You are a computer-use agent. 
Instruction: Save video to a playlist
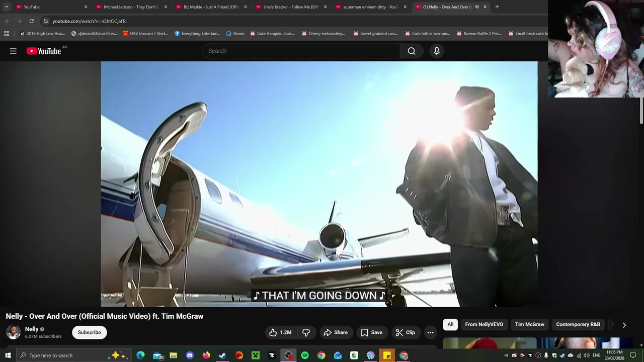371,332
